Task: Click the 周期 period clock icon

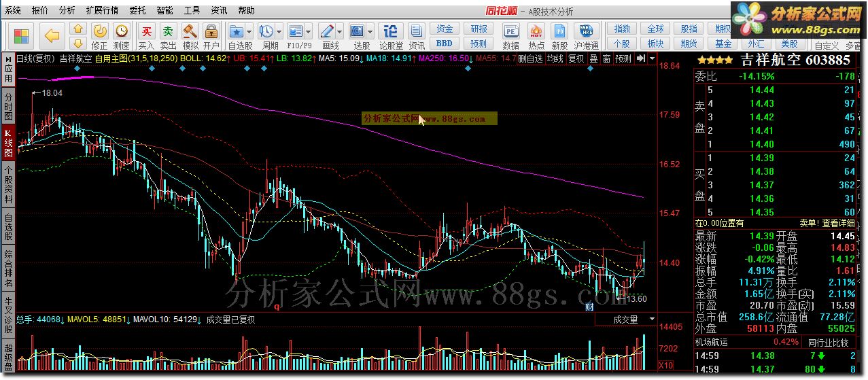Action: pos(266,32)
